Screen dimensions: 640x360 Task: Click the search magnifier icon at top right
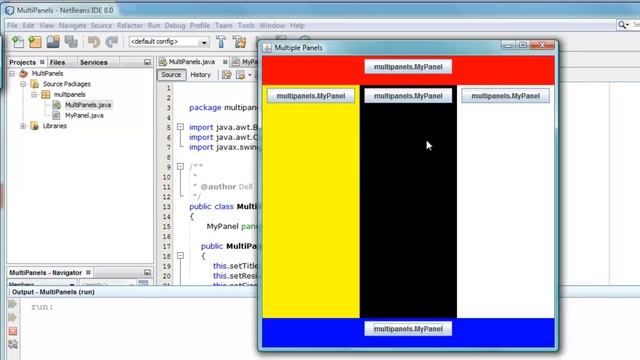coord(622,25)
